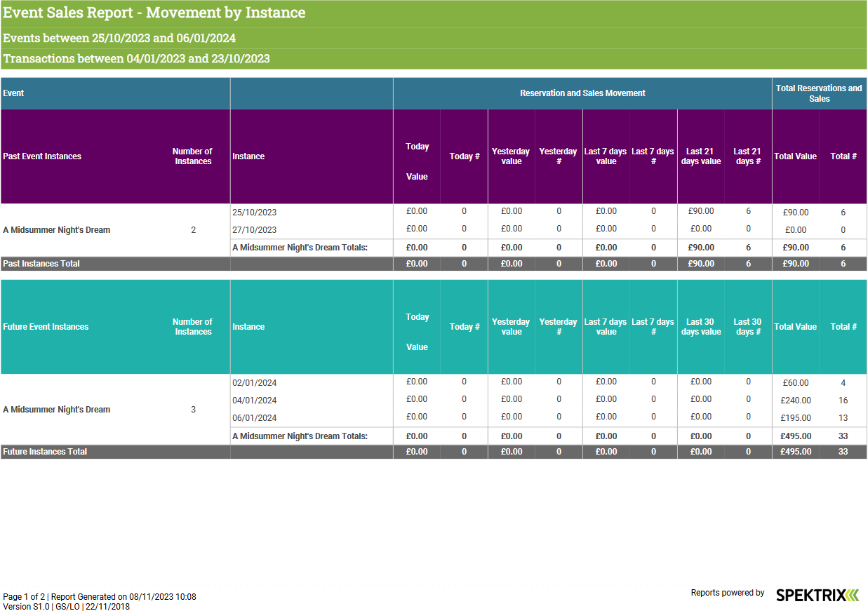
Task: Click 'Last 7 days value' header in the future events section
Action: (x=606, y=327)
